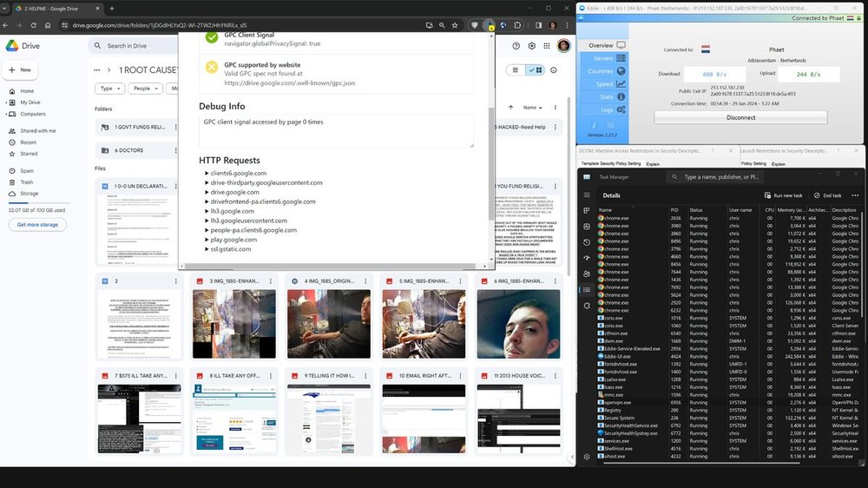Expand clients6.google.com HTTP request entry

click(x=207, y=173)
